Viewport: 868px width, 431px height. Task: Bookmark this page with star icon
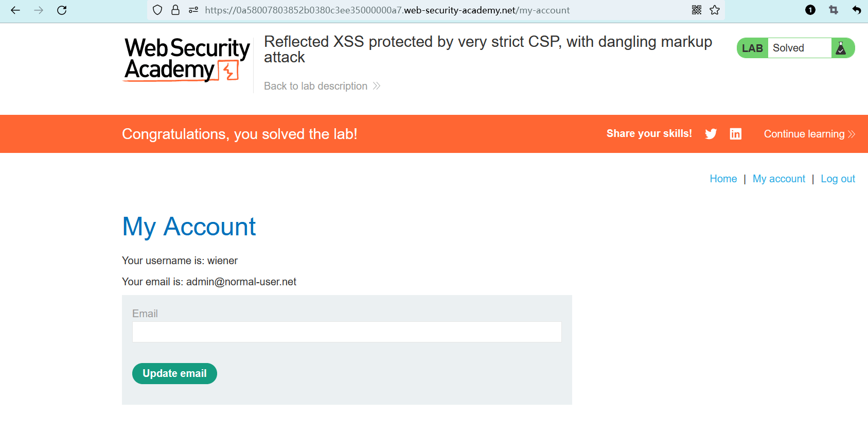coord(715,10)
